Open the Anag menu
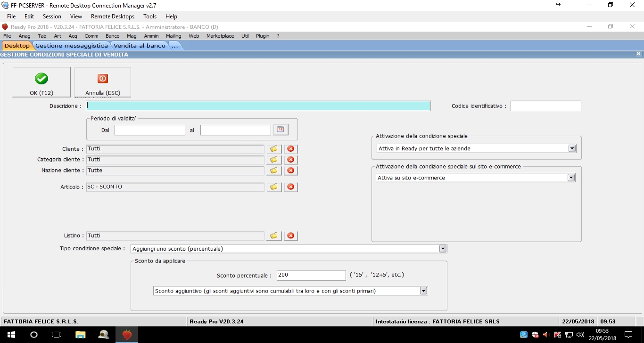This screenshot has width=644, height=343. click(x=25, y=36)
